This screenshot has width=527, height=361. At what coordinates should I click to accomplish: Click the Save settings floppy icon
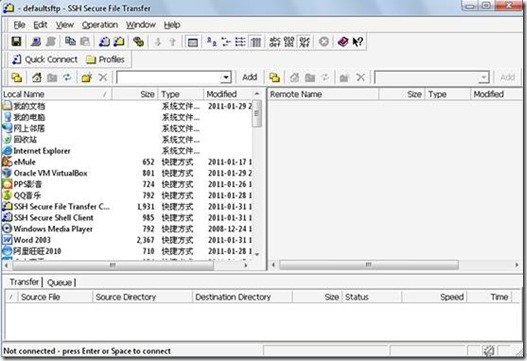pyautogui.click(x=16, y=42)
